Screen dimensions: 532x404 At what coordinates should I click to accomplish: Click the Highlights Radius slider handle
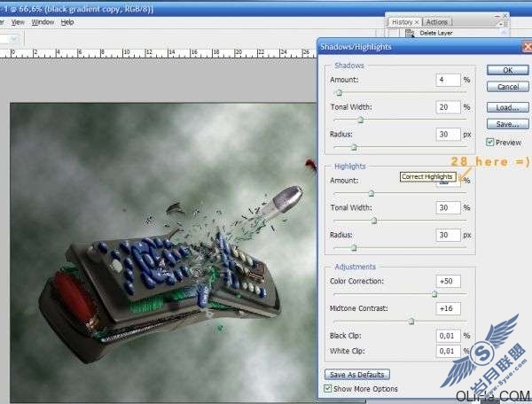[x=354, y=248]
